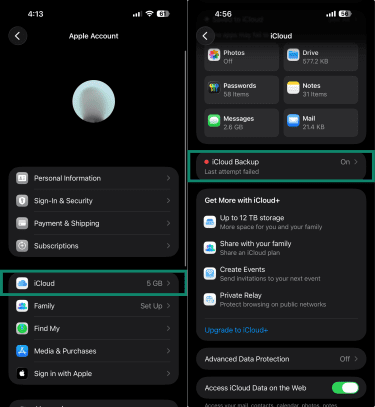Tap the iCloud Drive icon
Viewport: 375px width, 407px height.
[293, 55]
